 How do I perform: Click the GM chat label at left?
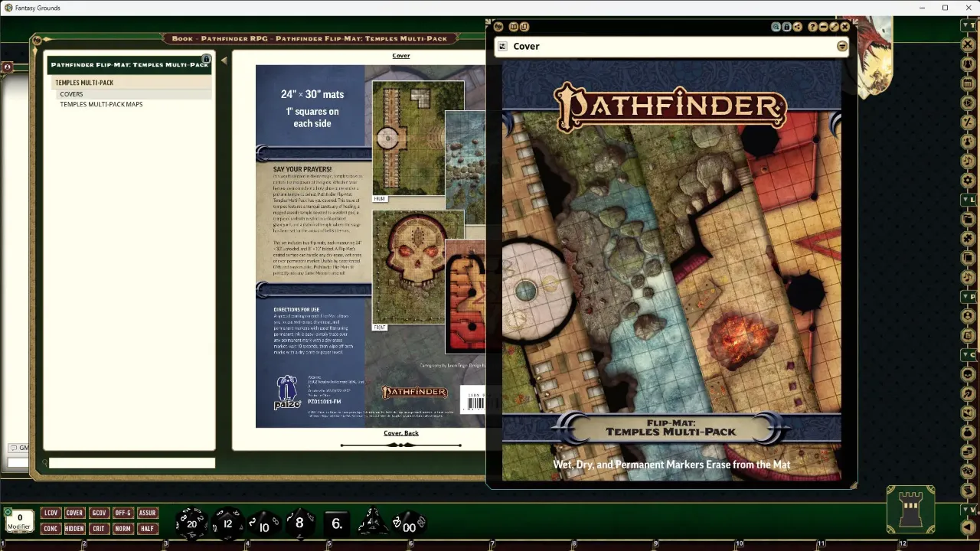tap(18, 448)
